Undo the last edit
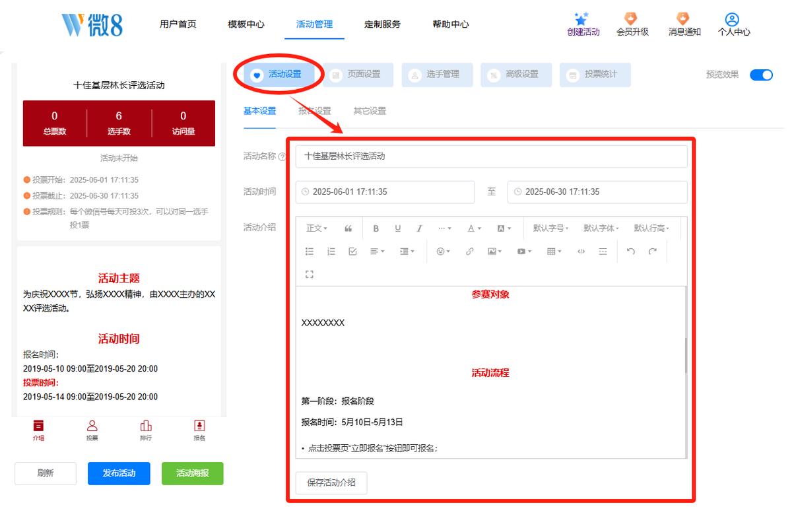This screenshot has width=792, height=532. 631,251
